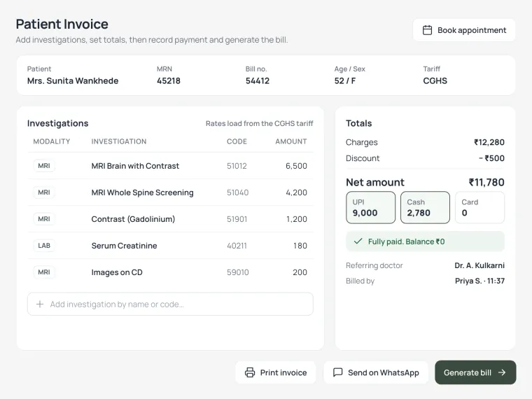Viewport: 532px width, 399px height.
Task: Click amount 200 for Images on CD
Action: (x=300, y=272)
